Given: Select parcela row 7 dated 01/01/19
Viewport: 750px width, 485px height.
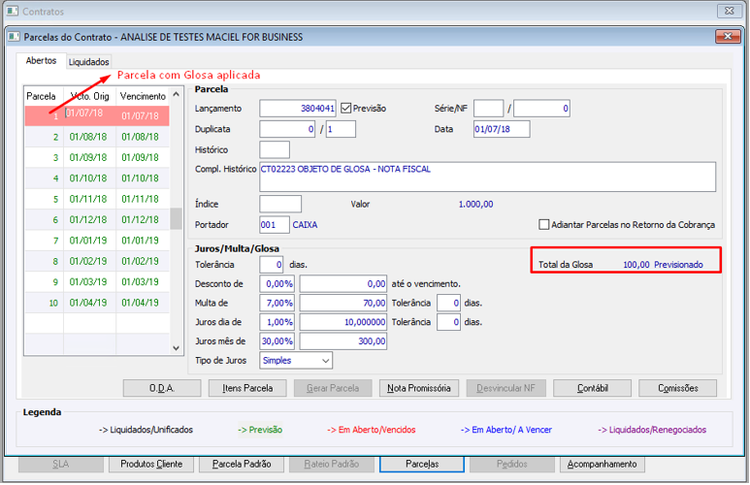Looking at the screenshot, I should (x=97, y=241).
